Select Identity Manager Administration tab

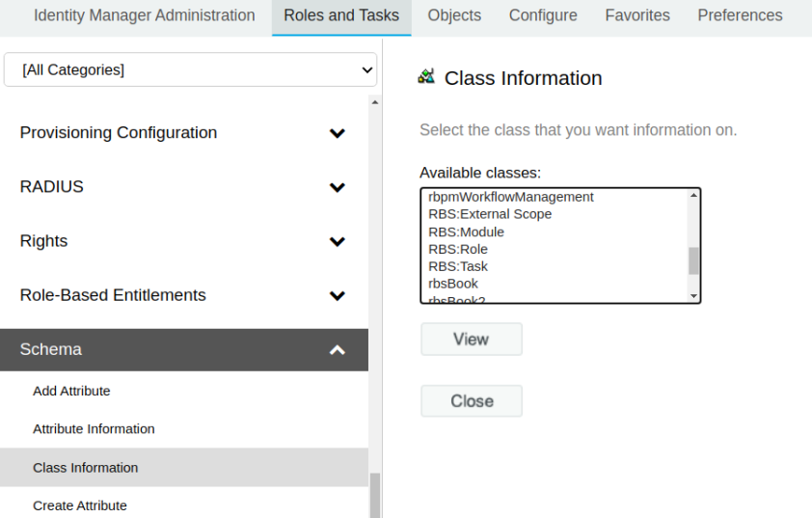tap(145, 15)
